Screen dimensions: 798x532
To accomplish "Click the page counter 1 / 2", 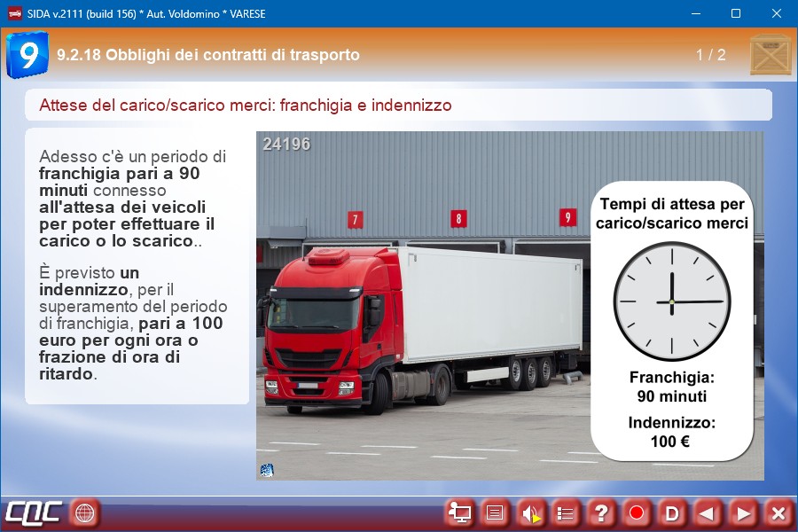I will [710, 55].
